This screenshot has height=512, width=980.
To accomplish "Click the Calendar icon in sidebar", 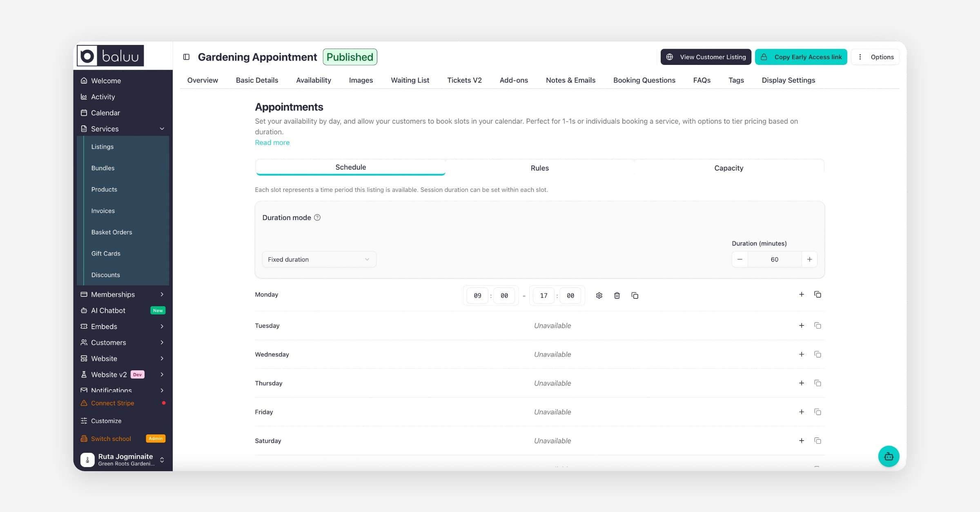I will click(x=84, y=113).
